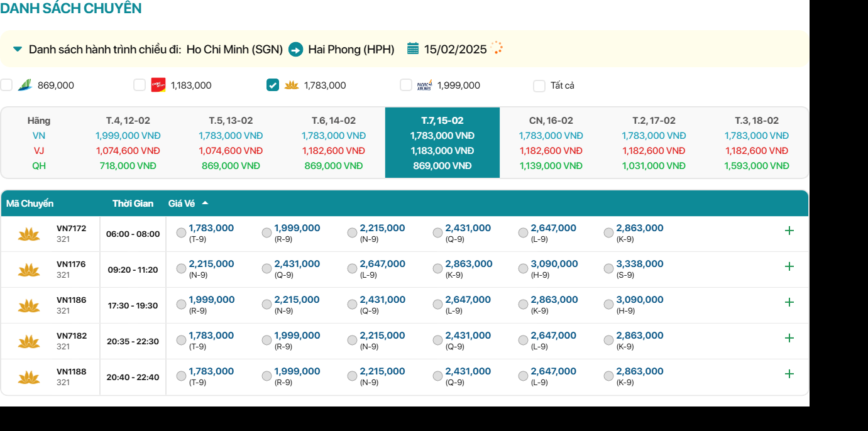Screen dimensions: 868x431
Task: Select the 1,783,000 (T-9) fare for VN7172
Action: tap(182, 233)
